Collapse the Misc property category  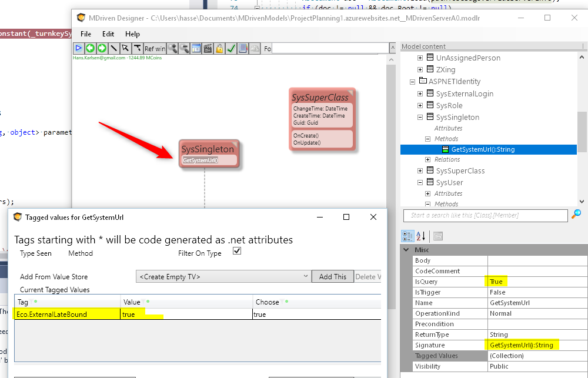click(x=406, y=249)
